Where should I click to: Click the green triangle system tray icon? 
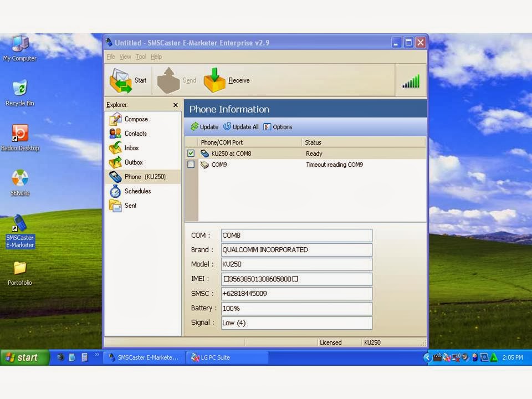click(x=494, y=357)
